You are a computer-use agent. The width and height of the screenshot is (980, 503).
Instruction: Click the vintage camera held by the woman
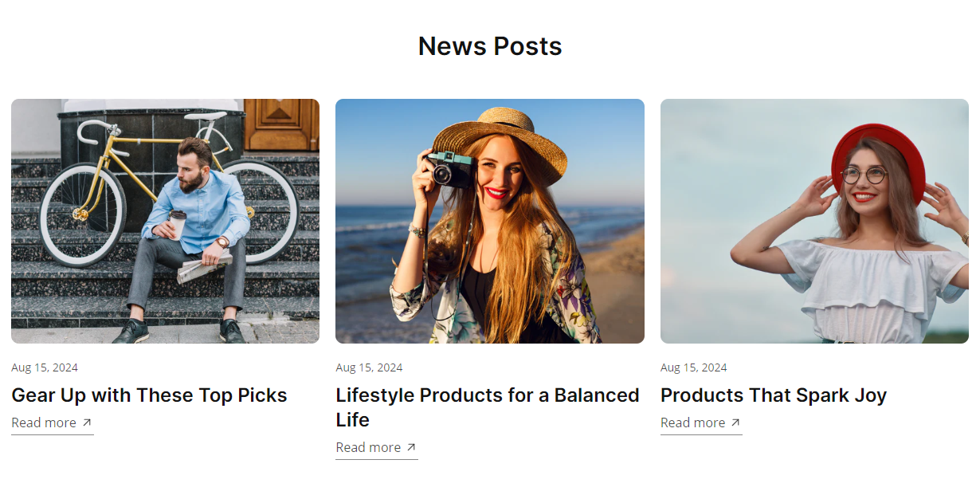click(x=449, y=168)
